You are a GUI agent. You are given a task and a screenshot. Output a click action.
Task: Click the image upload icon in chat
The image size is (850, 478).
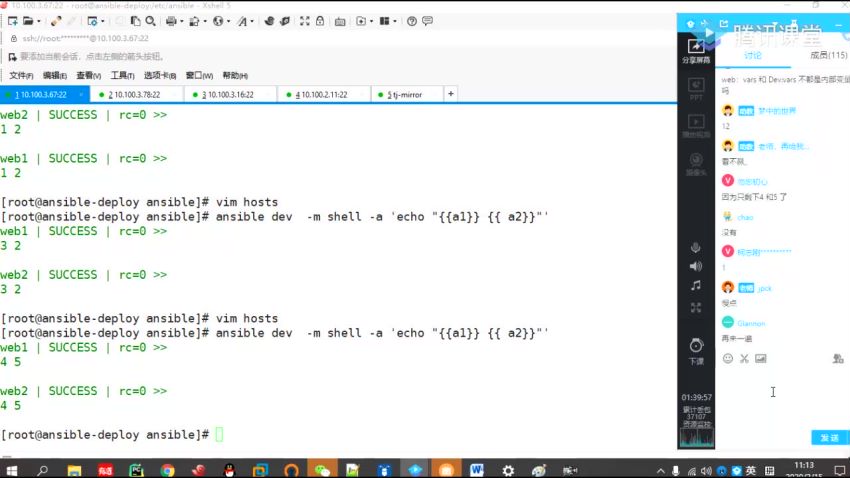761,358
